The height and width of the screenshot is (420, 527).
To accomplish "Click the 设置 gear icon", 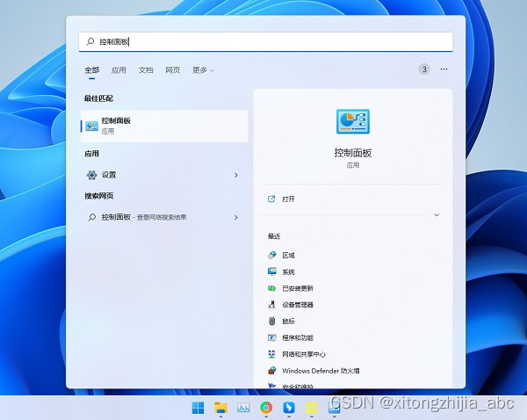I will point(91,175).
